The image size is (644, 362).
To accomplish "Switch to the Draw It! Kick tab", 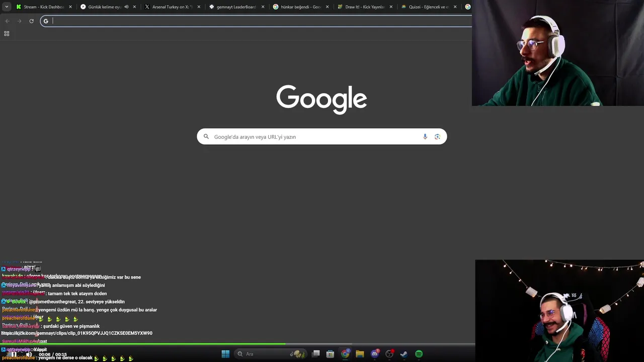I will pos(365,7).
